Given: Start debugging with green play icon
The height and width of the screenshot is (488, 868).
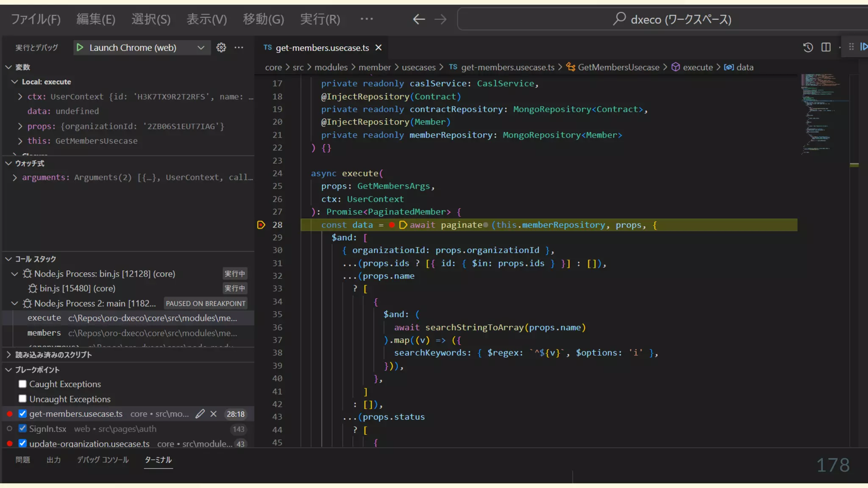Looking at the screenshot, I should (80, 47).
